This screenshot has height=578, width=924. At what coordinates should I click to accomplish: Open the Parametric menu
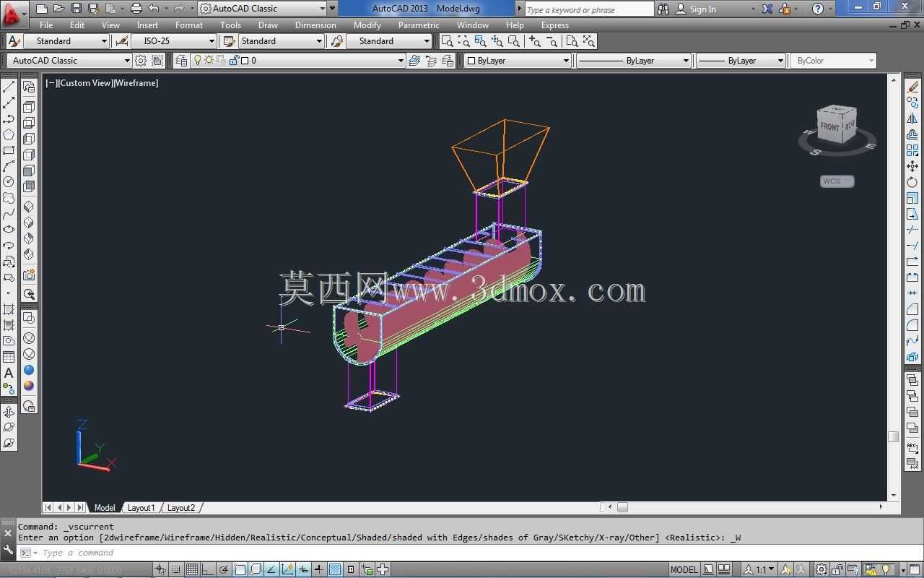point(419,25)
